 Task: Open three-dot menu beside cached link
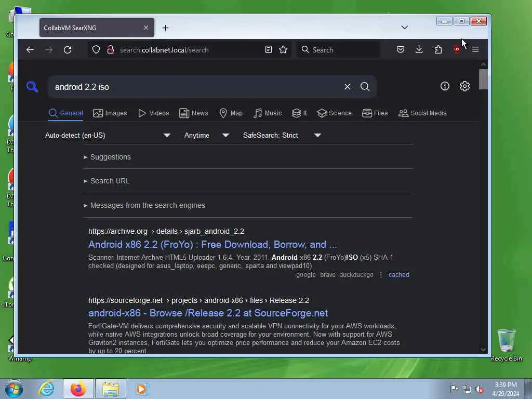381,275
